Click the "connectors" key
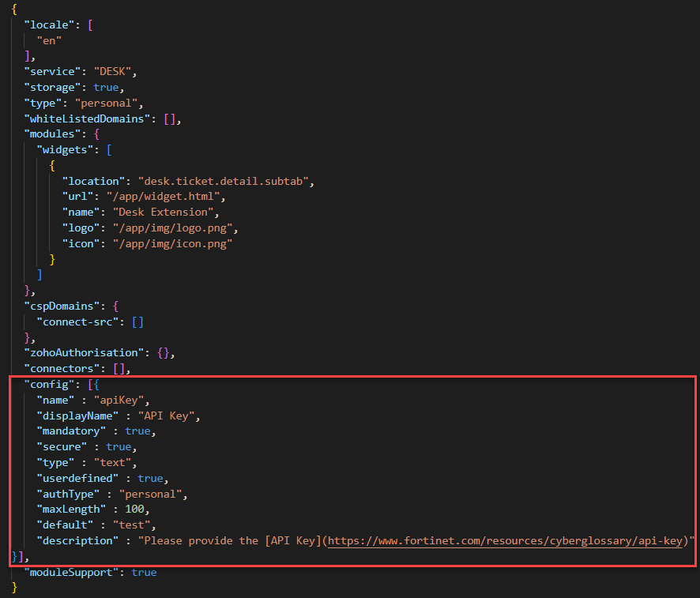This screenshot has height=598, width=700. point(62,369)
